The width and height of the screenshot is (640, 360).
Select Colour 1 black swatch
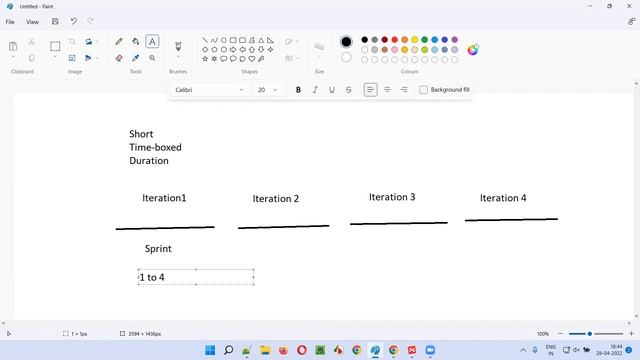coord(346,41)
